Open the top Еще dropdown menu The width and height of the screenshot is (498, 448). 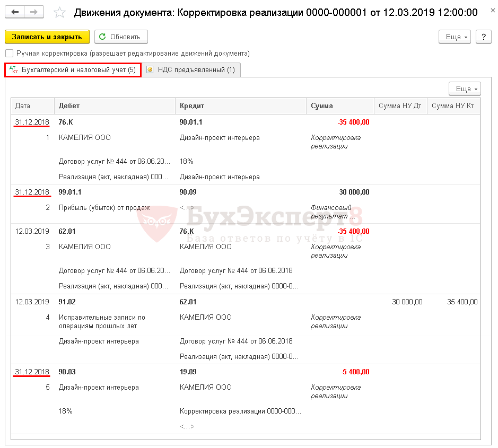tap(455, 37)
